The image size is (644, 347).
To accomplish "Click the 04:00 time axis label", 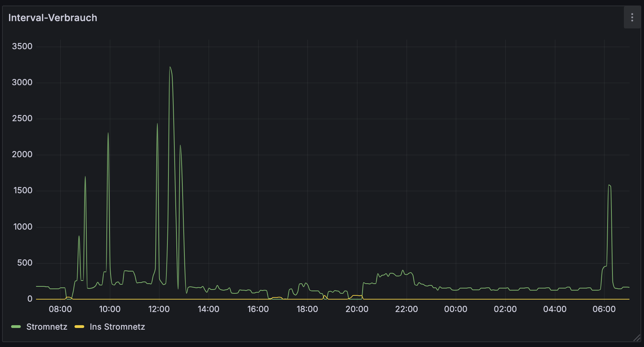I will click(x=555, y=309).
